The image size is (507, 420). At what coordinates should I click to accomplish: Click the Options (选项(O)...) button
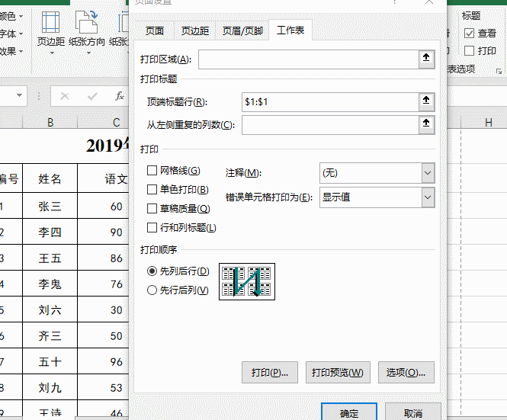tap(406, 373)
